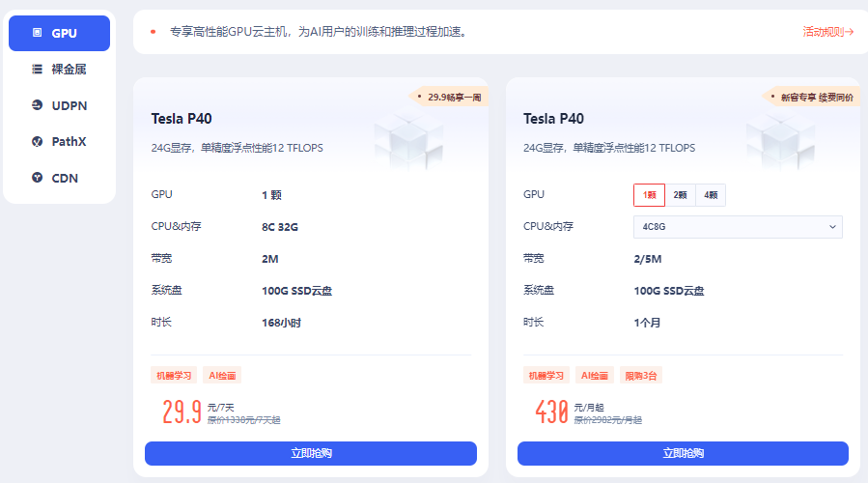The height and width of the screenshot is (483, 868).
Task: Click AI绘画 tag in 29.9 card
Action: pyautogui.click(x=222, y=376)
